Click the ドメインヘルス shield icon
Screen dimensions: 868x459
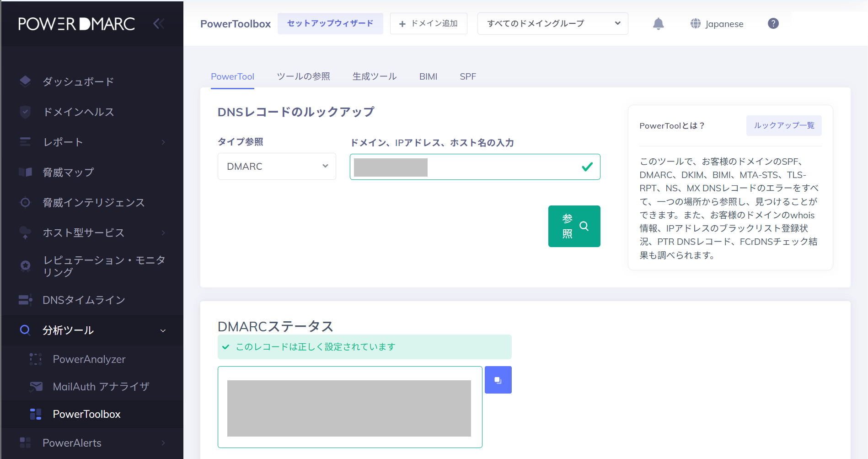(x=25, y=112)
